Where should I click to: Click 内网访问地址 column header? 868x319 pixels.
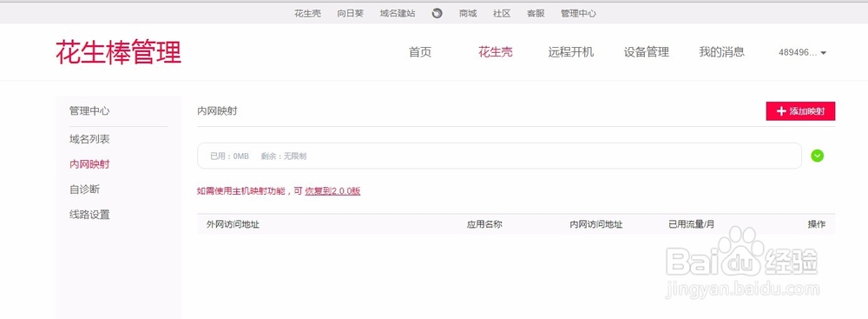[x=596, y=224]
